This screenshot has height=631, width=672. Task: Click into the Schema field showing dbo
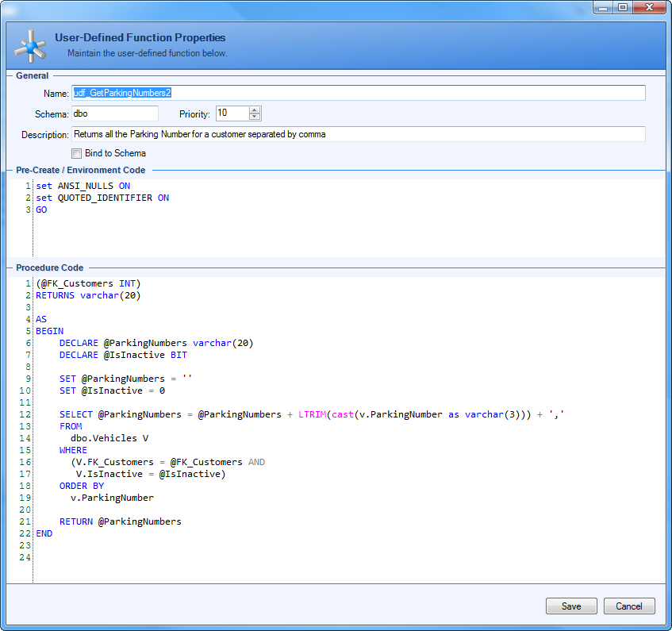pos(114,114)
